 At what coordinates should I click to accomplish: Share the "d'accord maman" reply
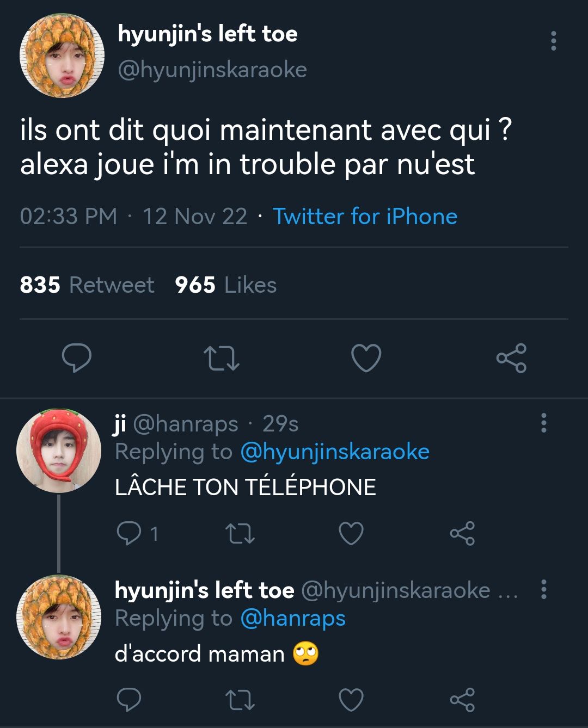tap(462, 700)
